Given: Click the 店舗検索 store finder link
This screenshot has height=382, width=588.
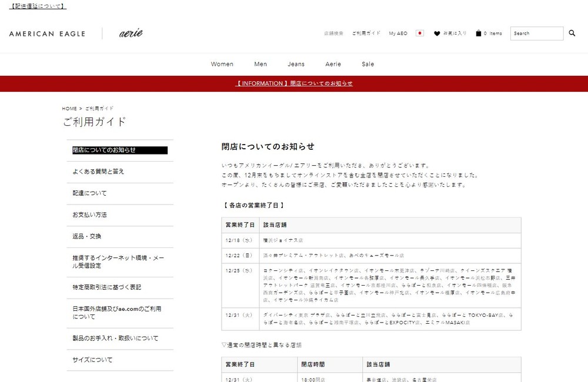Looking at the screenshot, I should [x=333, y=33].
